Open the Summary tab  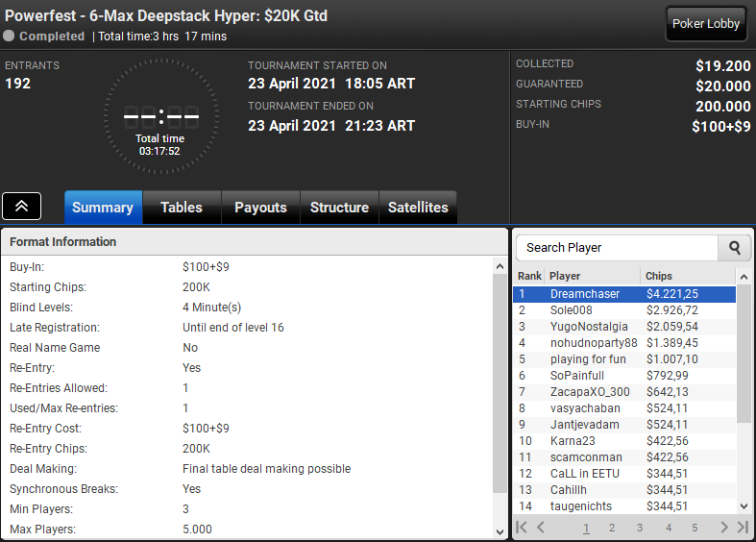point(103,208)
